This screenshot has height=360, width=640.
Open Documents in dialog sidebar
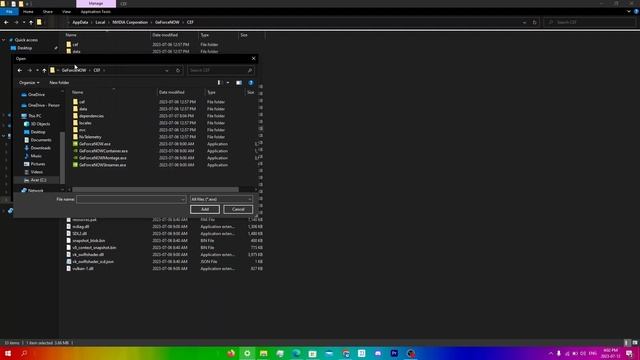point(41,140)
